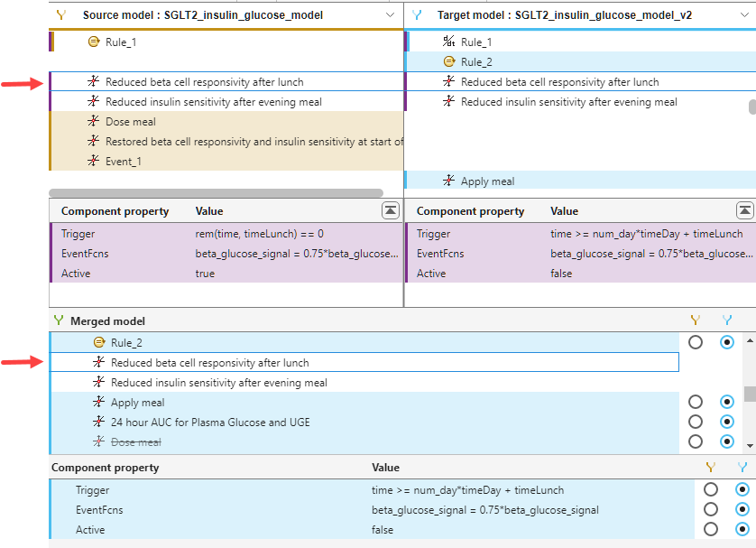Image resolution: width=756 pixels, height=548 pixels.
Task: Open the Target model dropdown
Action: (x=745, y=15)
